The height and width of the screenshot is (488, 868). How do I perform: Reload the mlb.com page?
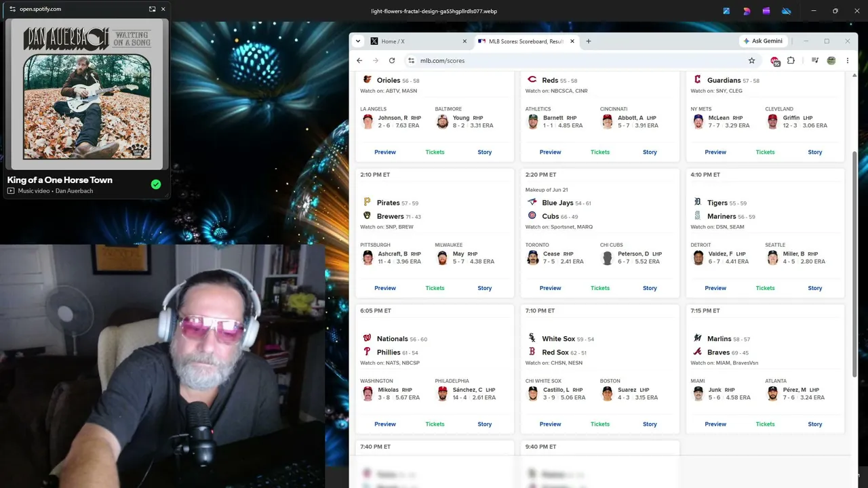click(x=392, y=60)
